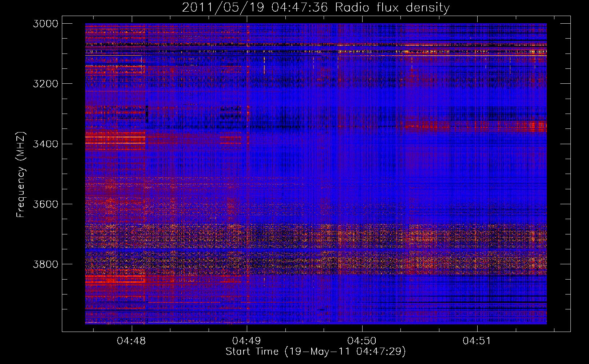
Task: Select the 3200 frequency tick label
Action: pos(46,84)
